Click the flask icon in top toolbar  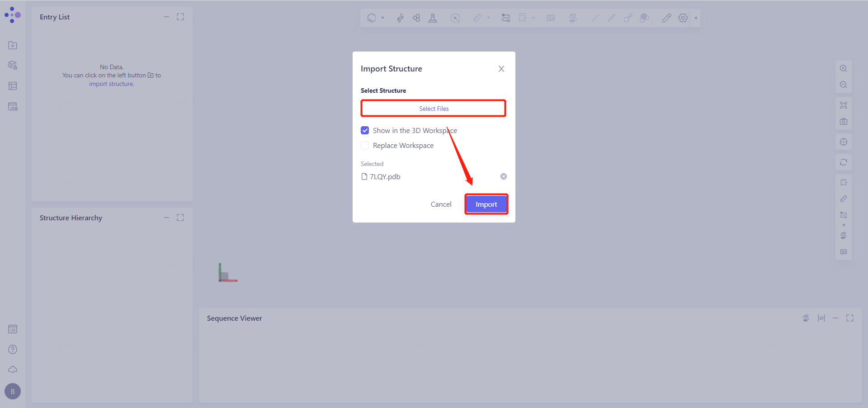pyautogui.click(x=433, y=18)
